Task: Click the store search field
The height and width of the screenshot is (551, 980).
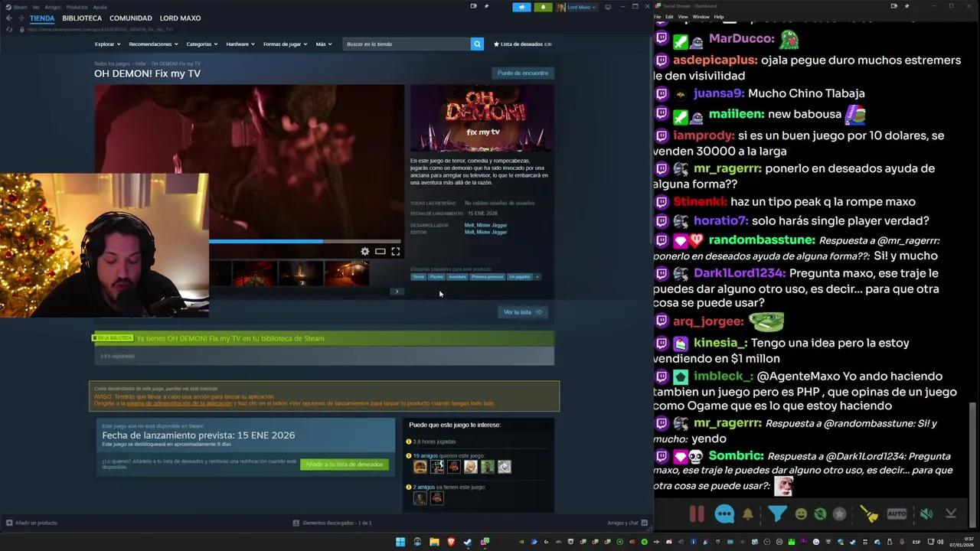Action: 407,44
